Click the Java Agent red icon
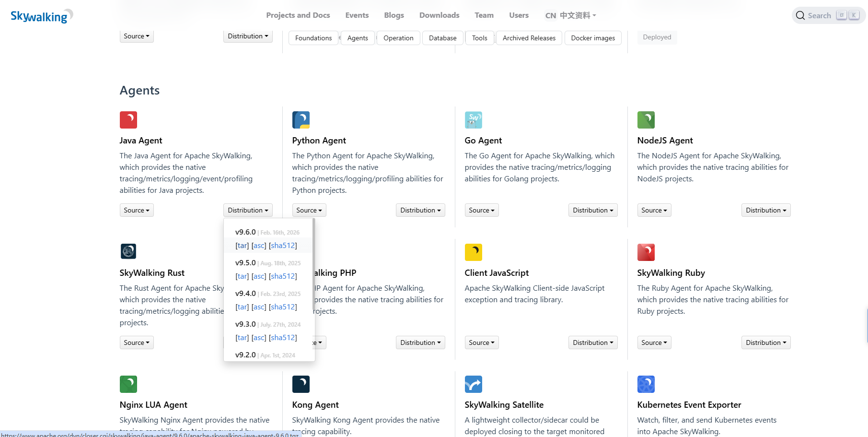Image resolution: width=868 pixels, height=437 pixels. click(x=128, y=120)
